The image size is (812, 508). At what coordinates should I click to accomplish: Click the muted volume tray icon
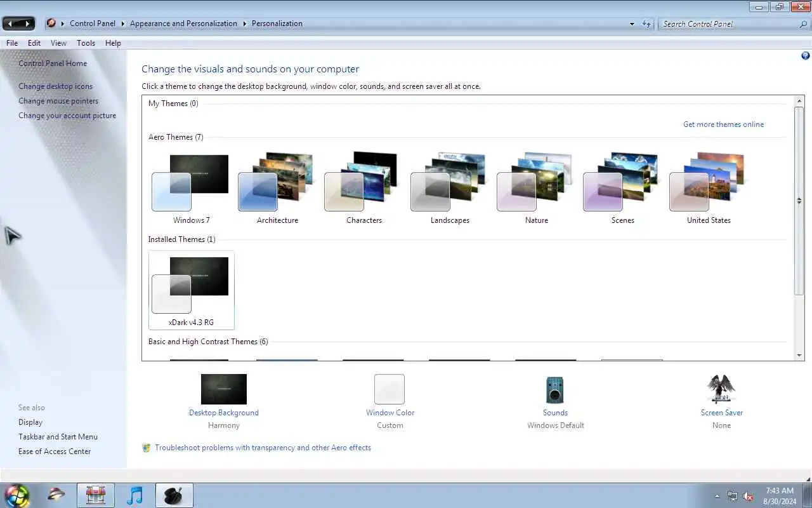748,496
